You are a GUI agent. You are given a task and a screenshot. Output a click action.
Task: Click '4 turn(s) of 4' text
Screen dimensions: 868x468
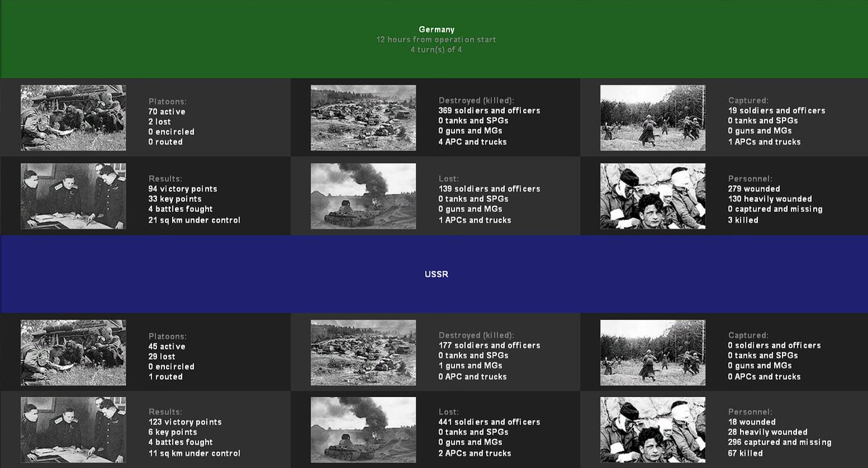436,50
